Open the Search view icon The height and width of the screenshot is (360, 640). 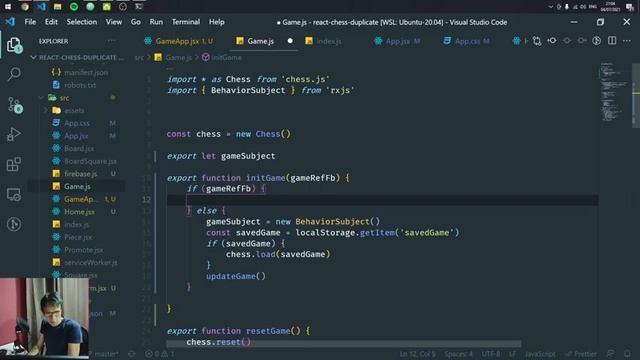click(x=14, y=74)
